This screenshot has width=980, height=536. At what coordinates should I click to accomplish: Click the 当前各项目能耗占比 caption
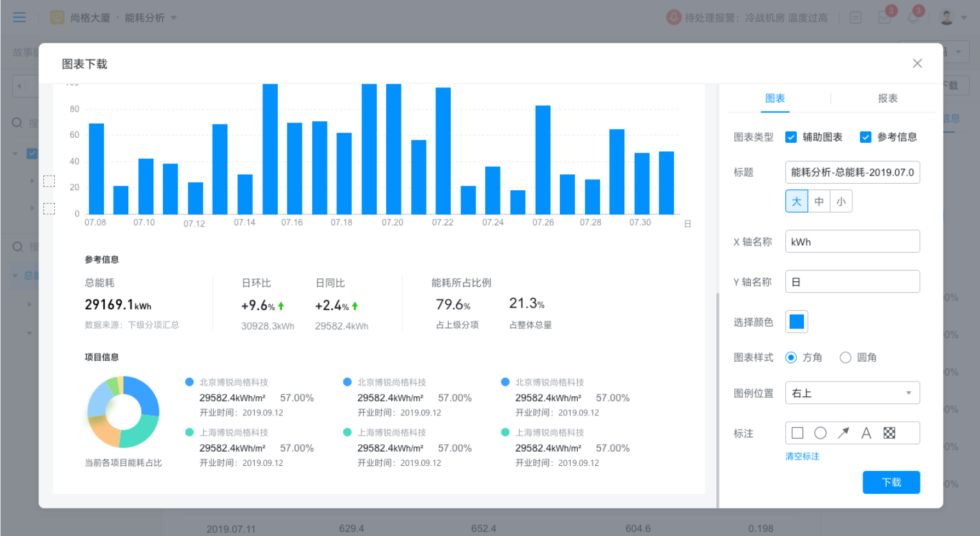(x=123, y=463)
